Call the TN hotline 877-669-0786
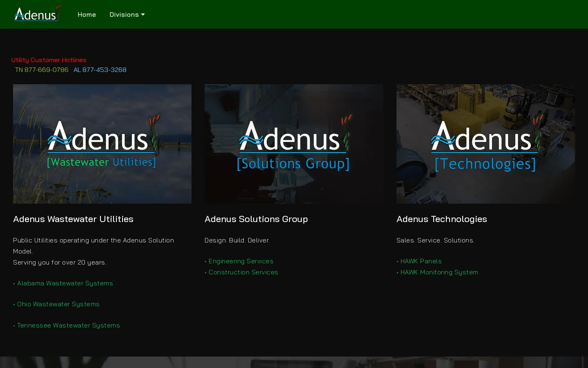This screenshot has height=368, width=588. click(42, 70)
